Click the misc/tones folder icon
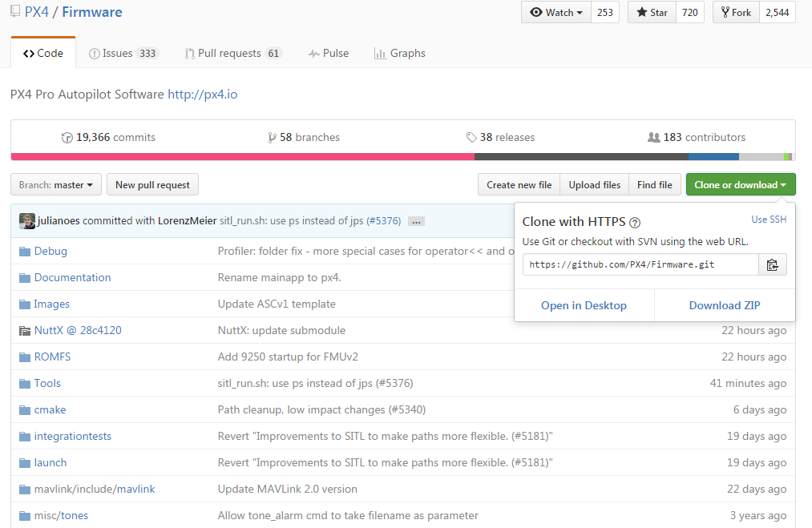 (x=25, y=515)
